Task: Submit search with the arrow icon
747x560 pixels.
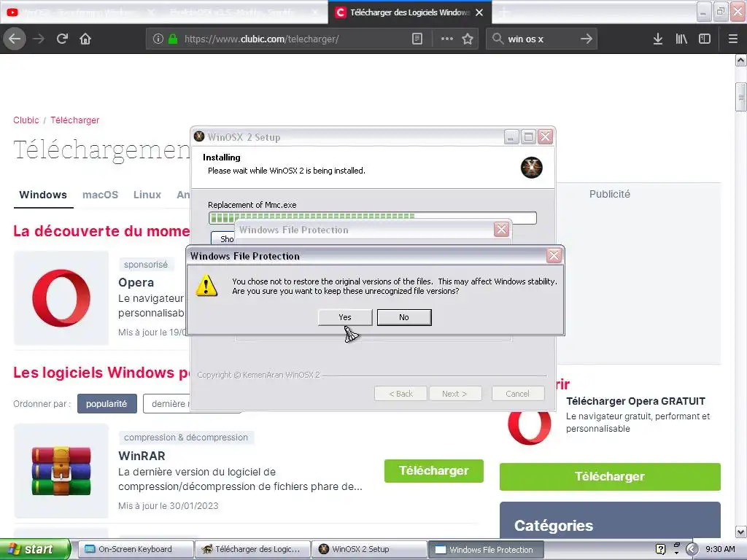Action: [x=587, y=39]
